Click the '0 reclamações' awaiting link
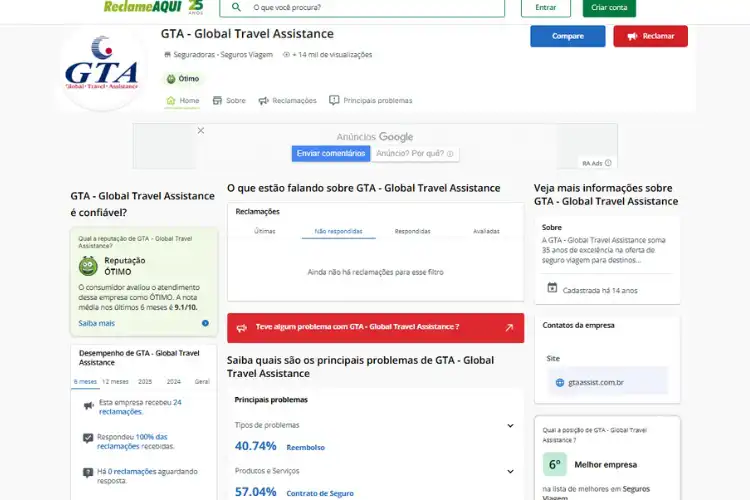Viewport: 750px width, 500px height. click(132, 472)
